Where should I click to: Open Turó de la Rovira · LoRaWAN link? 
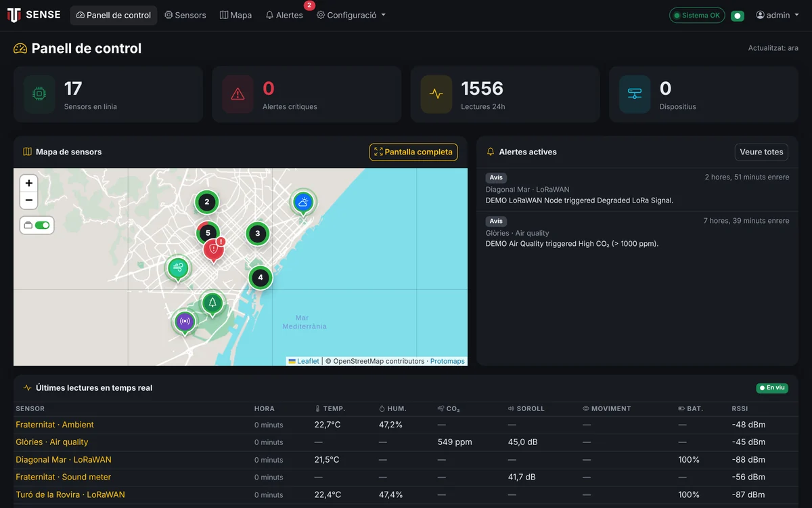[70, 494]
